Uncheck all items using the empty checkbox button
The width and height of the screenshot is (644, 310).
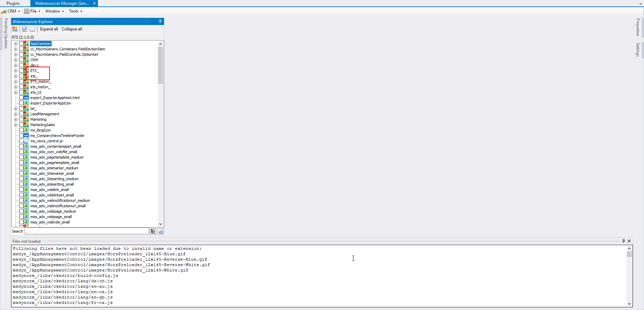pyautogui.click(x=32, y=29)
